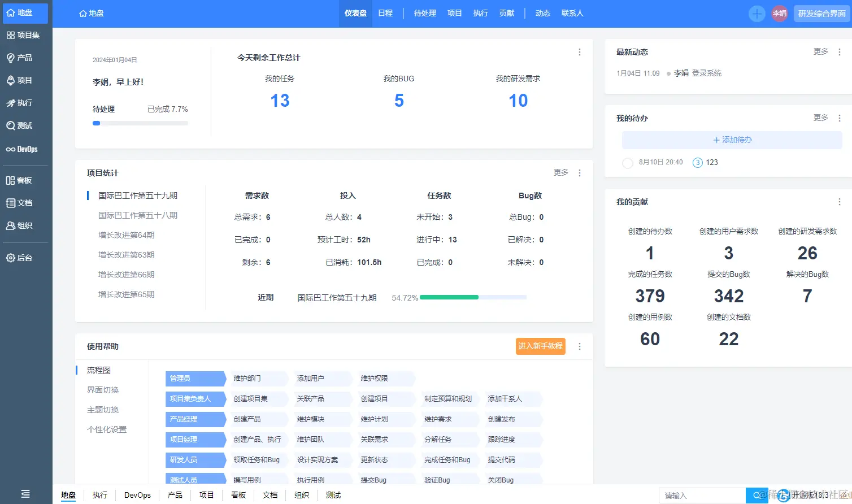Select project 增长改进第65期
Viewport: 852px width, 504px height.
(127, 294)
